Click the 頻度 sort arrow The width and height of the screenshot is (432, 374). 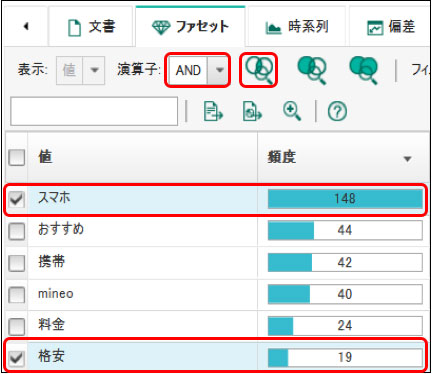pyautogui.click(x=407, y=159)
